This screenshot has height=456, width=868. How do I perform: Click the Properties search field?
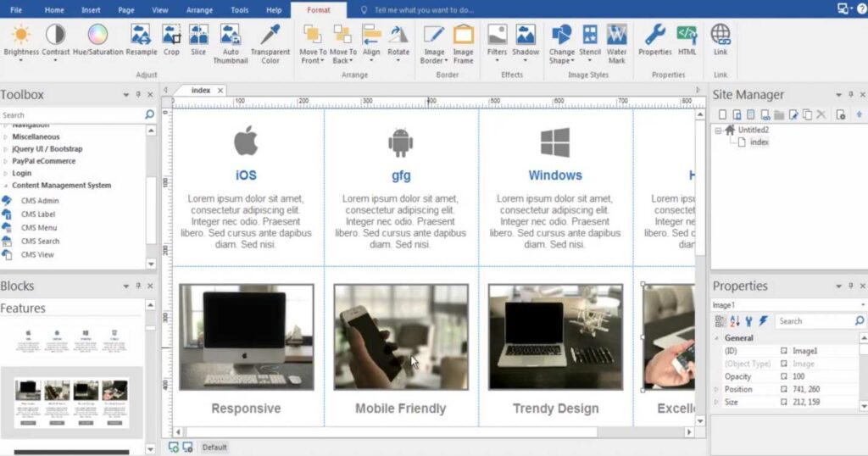(x=814, y=321)
